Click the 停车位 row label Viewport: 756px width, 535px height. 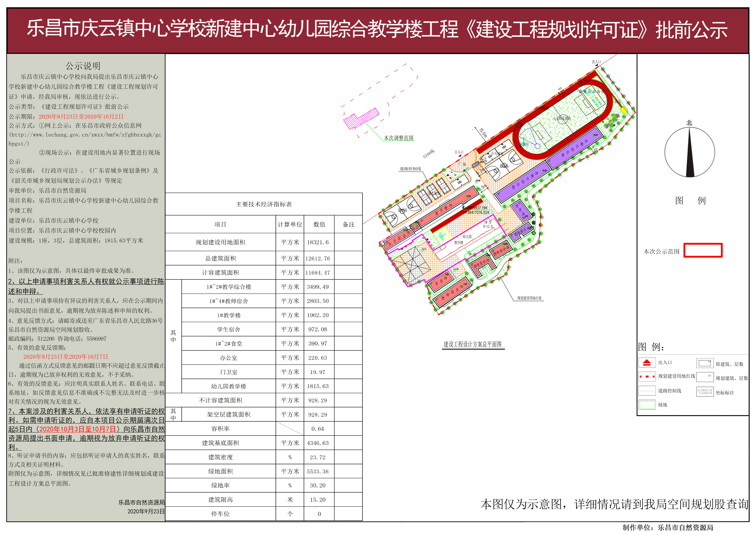220,514
